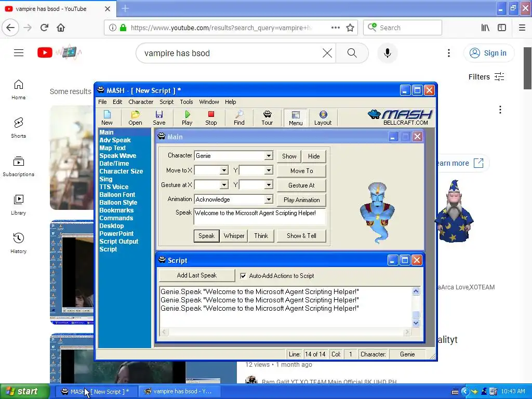The height and width of the screenshot is (399, 532).
Task: Click the Genie character figure
Action: point(377,212)
